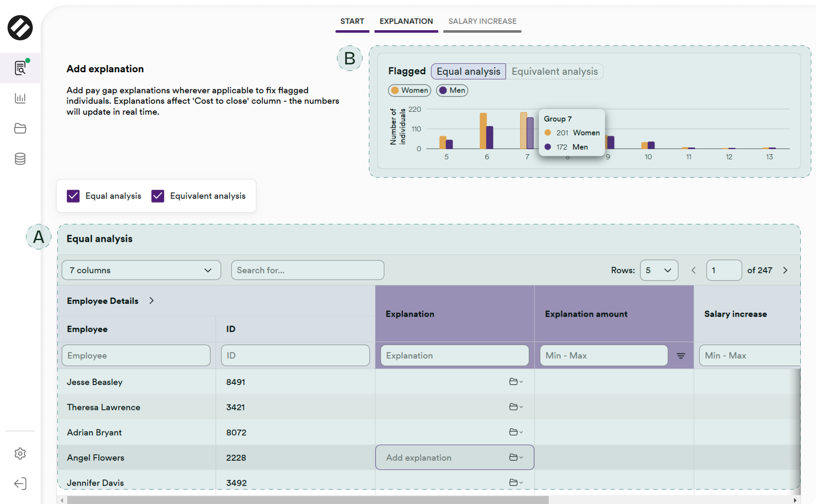Open settings gear in sidebar

[20, 453]
